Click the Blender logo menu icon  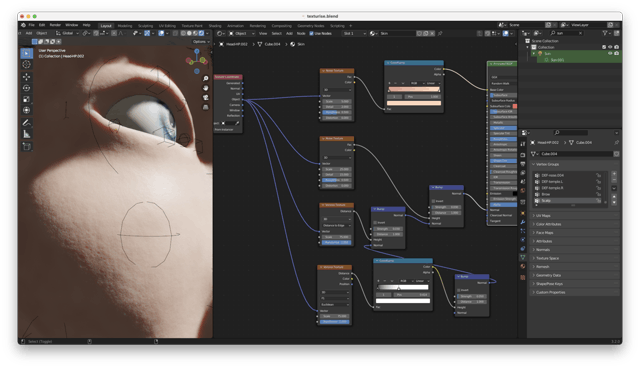point(23,25)
